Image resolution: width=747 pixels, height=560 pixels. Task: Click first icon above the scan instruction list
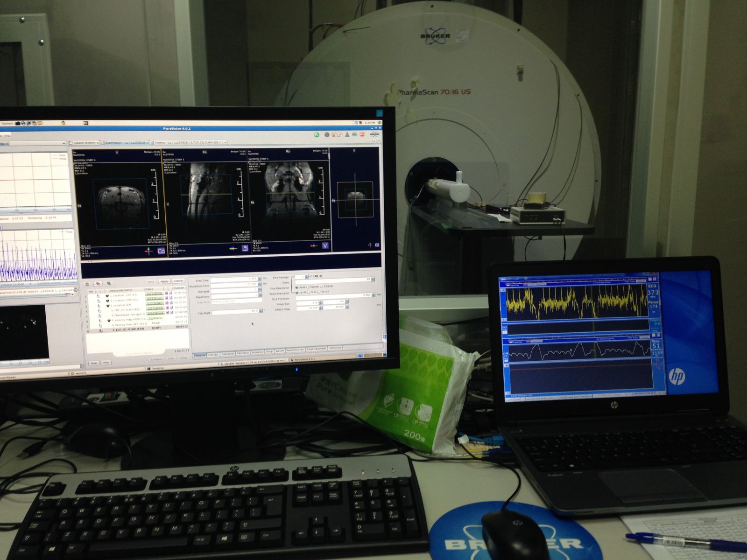87,284
